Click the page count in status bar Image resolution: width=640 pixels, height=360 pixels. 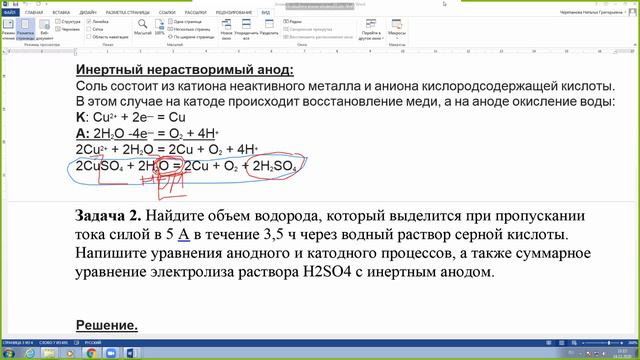(18, 343)
